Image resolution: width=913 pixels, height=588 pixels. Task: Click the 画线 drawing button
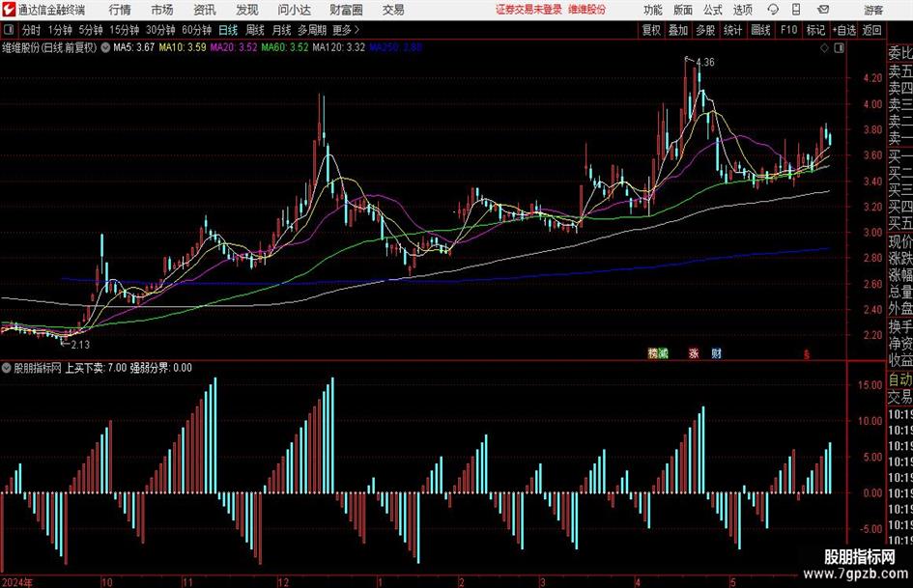(x=760, y=30)
